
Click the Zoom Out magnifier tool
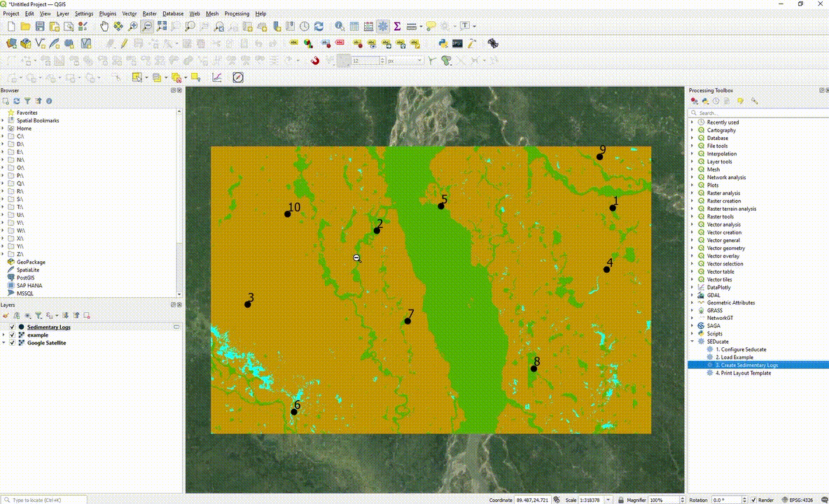[147, 26]
